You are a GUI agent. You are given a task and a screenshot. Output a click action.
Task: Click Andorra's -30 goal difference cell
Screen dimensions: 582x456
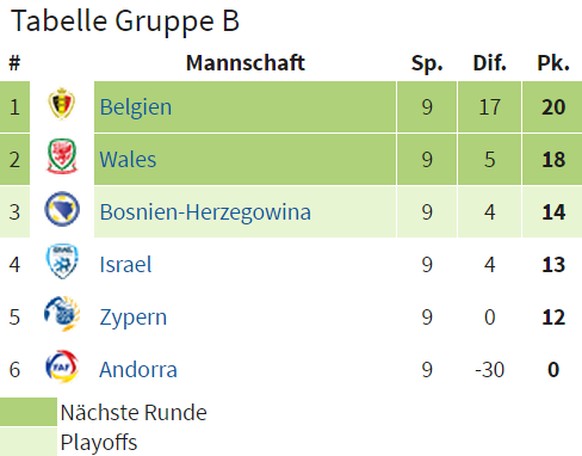tap(489, 370)
